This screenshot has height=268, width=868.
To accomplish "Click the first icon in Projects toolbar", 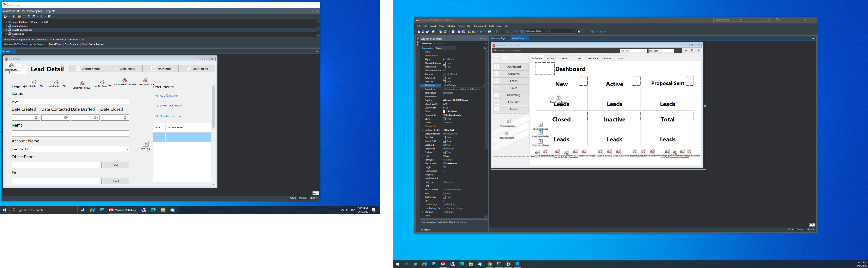I will click(x=5, y=16).
